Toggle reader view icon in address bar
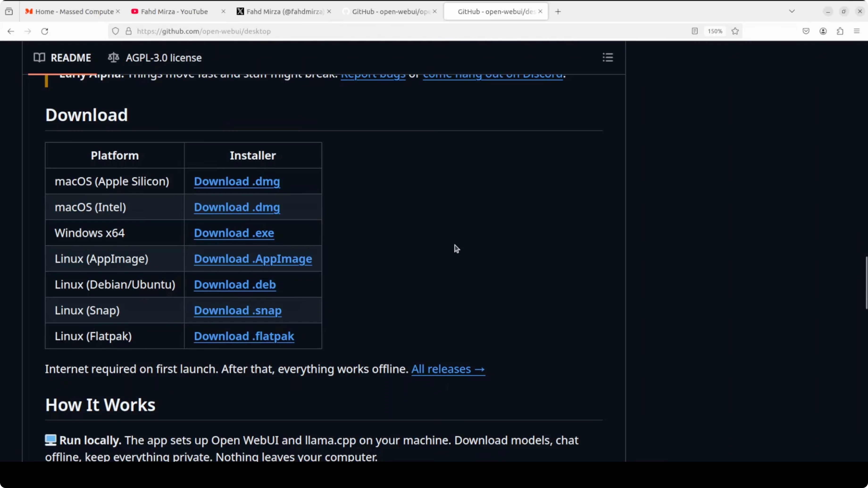The width and height of the screenshot is (868, 488). coord(694,31)
